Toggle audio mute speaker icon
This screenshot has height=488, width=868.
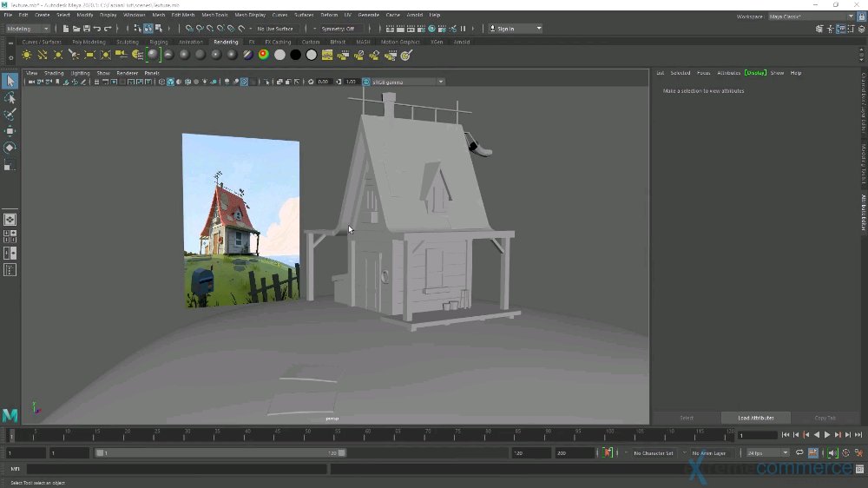[x=832, y=452]
